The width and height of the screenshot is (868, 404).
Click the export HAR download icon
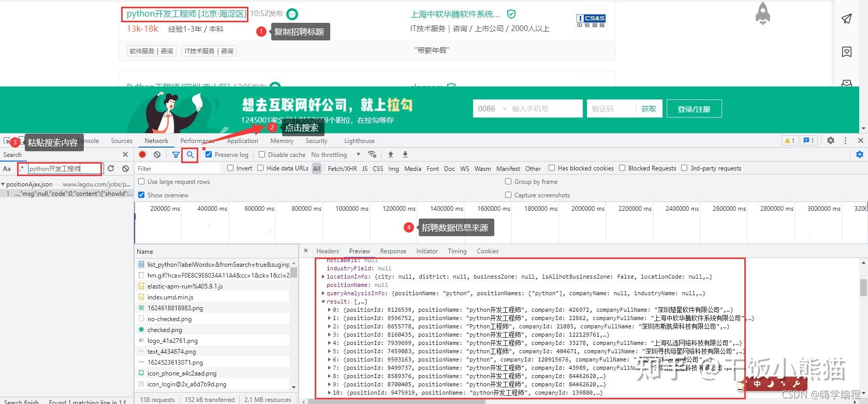[405, 154]
